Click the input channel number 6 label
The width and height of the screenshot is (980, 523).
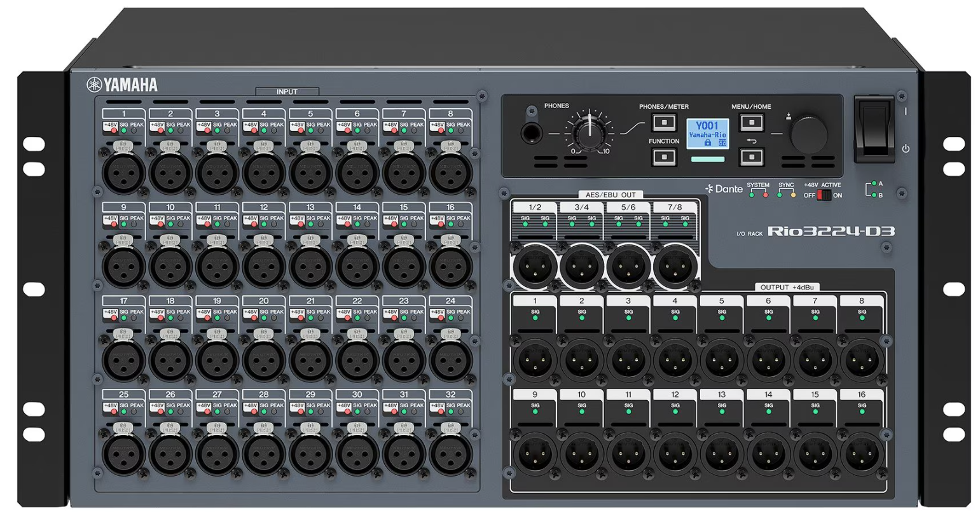357,114
